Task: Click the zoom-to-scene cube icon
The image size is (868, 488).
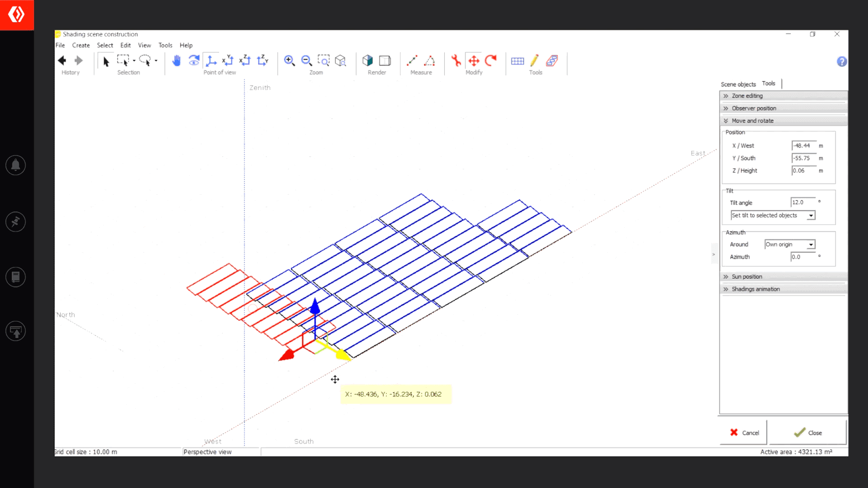Action: pyautogui.click(x=341, y=60)
